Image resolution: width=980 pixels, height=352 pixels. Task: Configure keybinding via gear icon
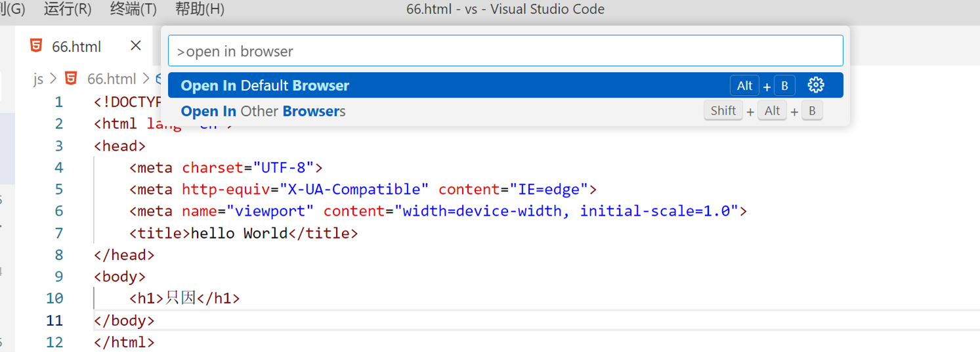coord(816,85)
